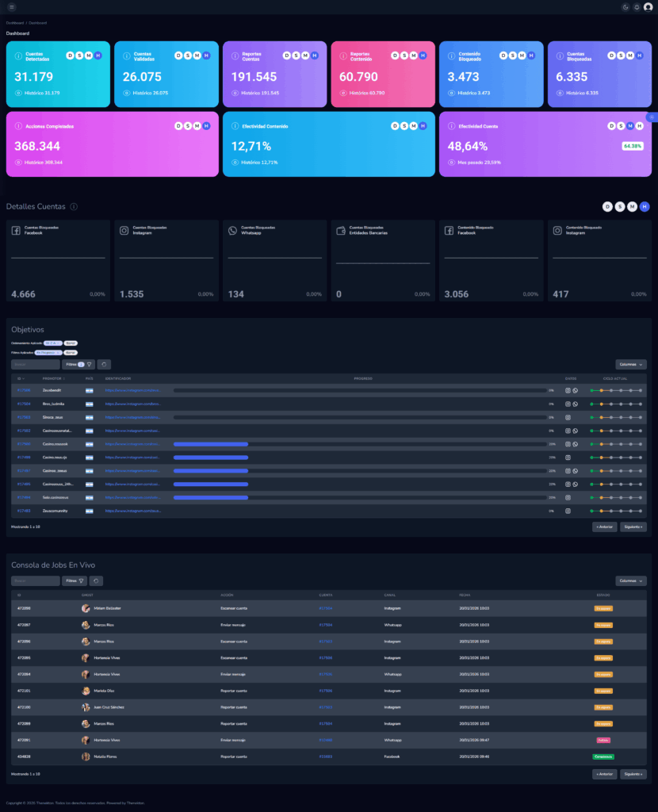Click search field in Consola de Jobs

click(x=36, y=581)
